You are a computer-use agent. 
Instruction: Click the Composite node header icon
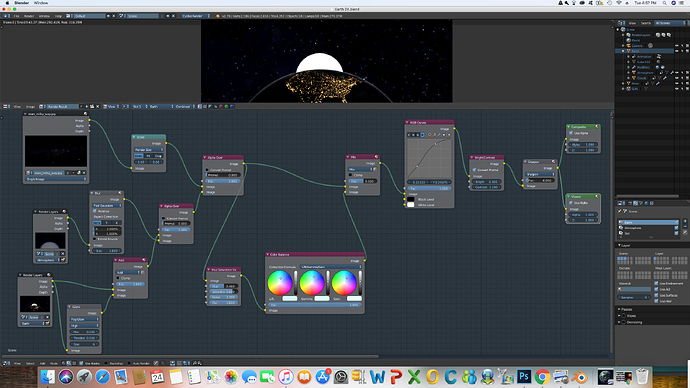(x=597, y=127)
